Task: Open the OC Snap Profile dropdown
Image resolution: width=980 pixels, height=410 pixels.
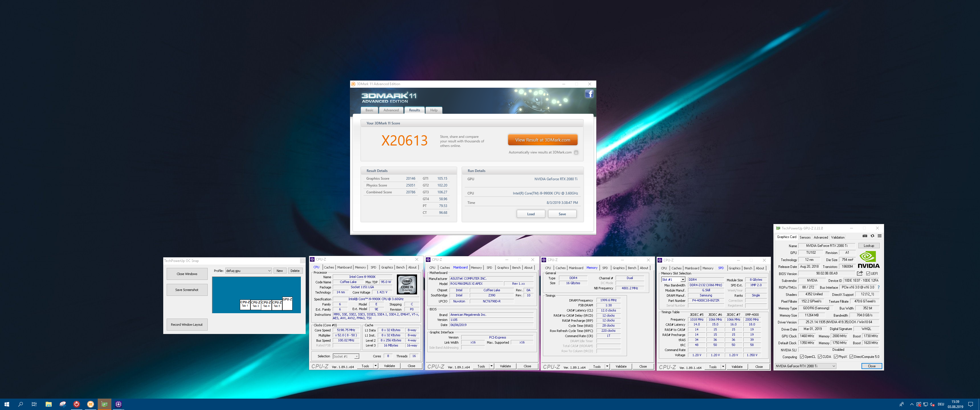Action: pyautogui.click(x=248, y=271)
